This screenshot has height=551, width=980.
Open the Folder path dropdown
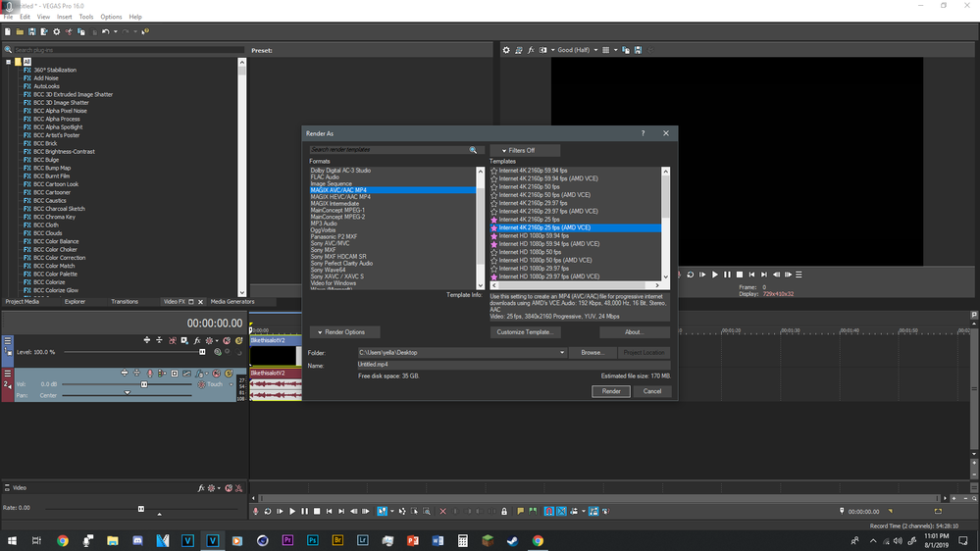point(562,352)
